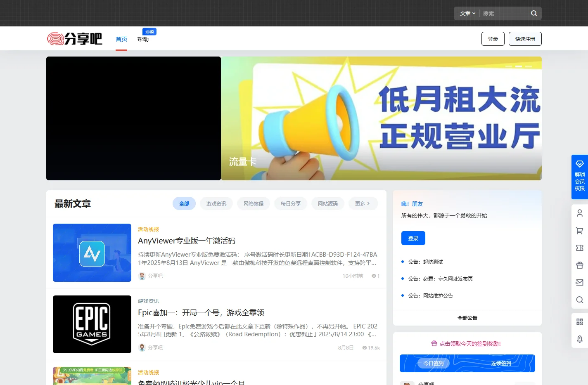Click the 快速注册 button
The width and height of the screenshot is (588, 385).
pos(525,39)
